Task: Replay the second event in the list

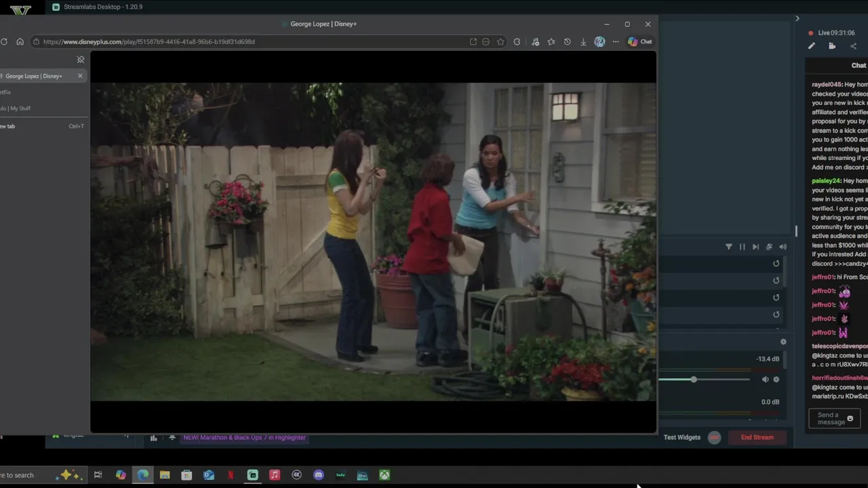Action: 776,281
